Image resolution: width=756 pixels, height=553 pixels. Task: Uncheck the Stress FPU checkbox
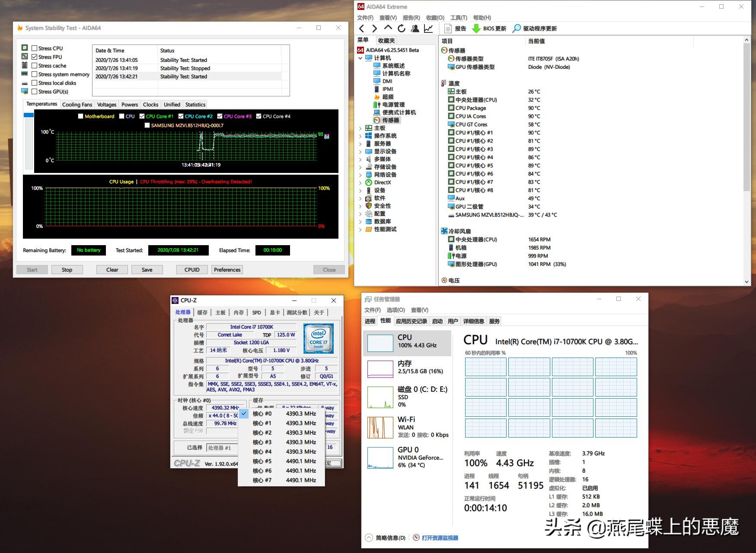pos(35,57)
